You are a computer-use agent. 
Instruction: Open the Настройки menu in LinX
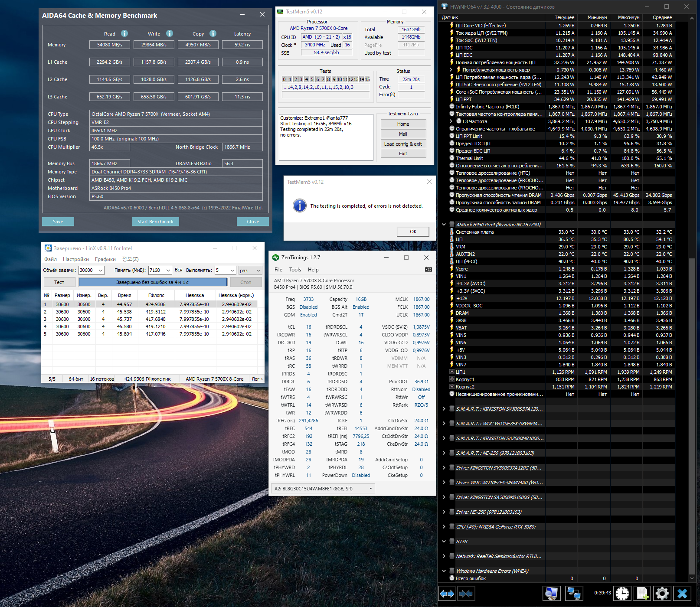click(76, 259)
